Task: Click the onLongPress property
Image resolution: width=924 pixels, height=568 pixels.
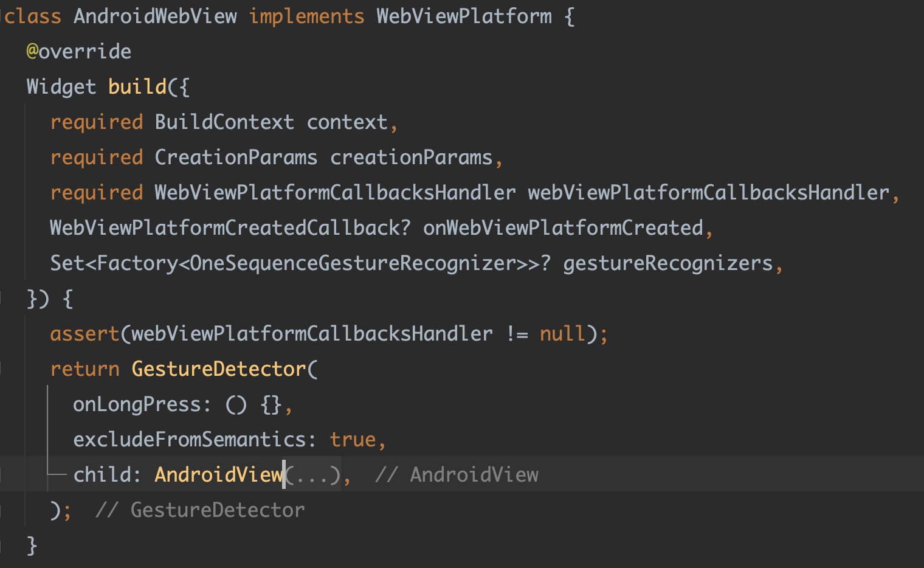Action: [137, 404]
